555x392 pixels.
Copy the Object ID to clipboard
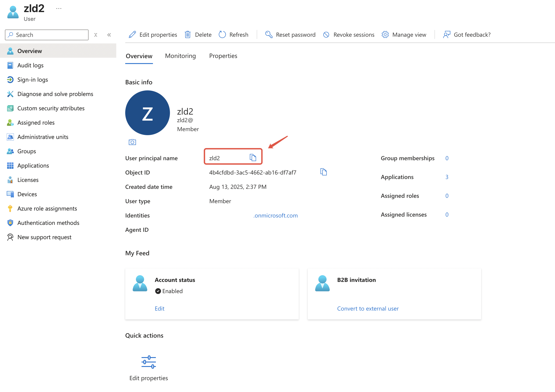pos(323,172)
